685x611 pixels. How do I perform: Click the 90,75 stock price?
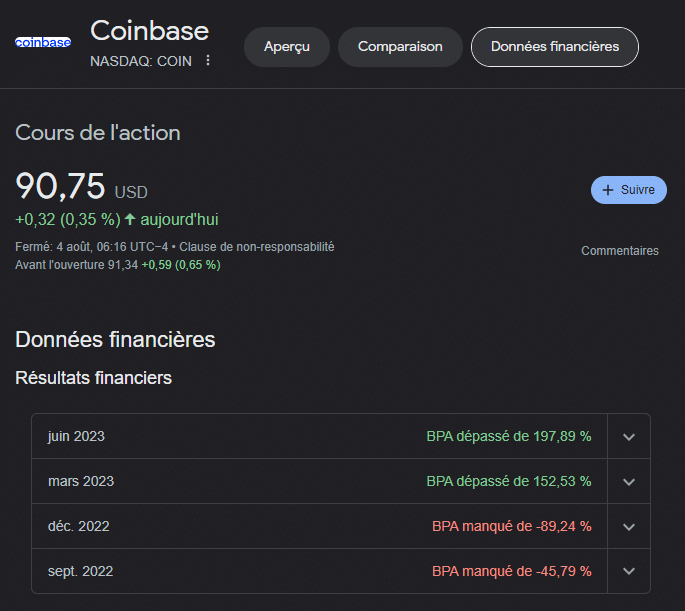coord(60,186)
